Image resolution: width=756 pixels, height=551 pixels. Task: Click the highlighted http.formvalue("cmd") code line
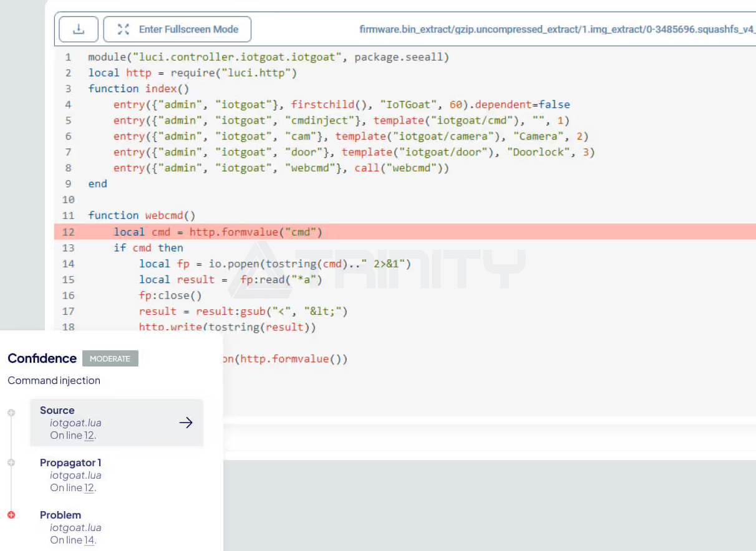click(x=256, y=232)
